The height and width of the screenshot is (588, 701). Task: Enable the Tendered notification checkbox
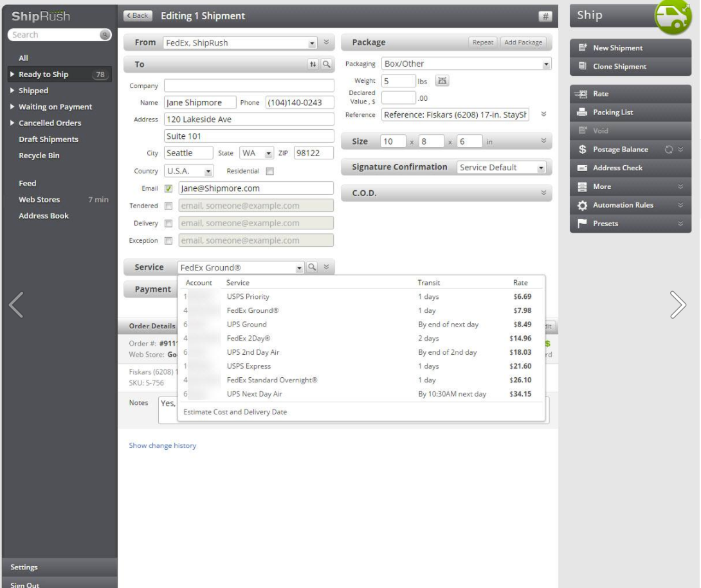[x=168, y=206]
